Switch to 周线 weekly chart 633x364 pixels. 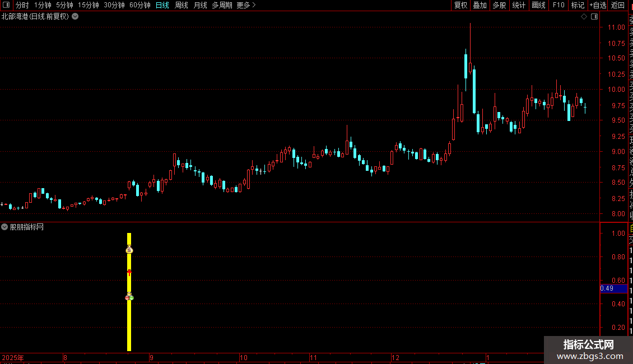(181, 5)
